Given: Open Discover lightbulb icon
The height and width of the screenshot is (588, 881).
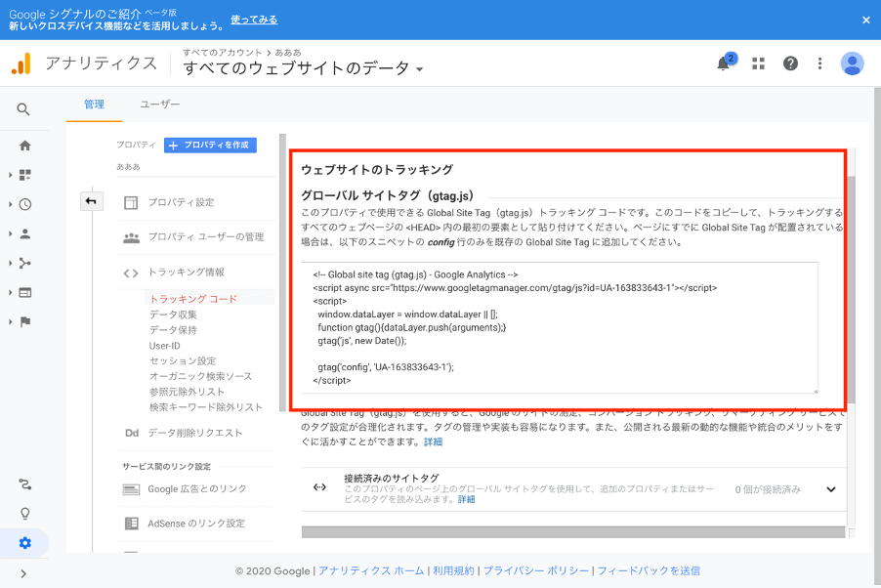Looking at the screenshot, I should 24,513.
